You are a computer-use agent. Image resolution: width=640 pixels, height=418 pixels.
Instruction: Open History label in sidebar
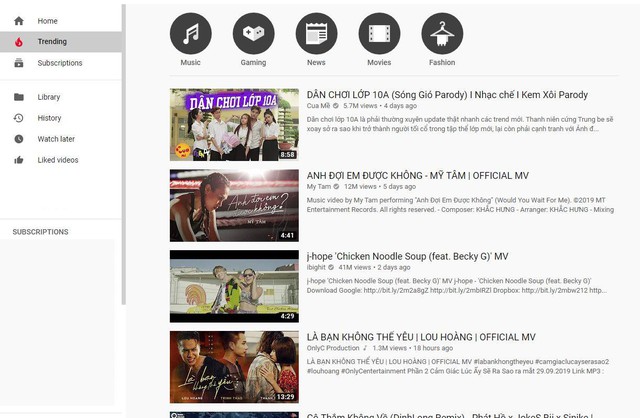pos(49,118)
